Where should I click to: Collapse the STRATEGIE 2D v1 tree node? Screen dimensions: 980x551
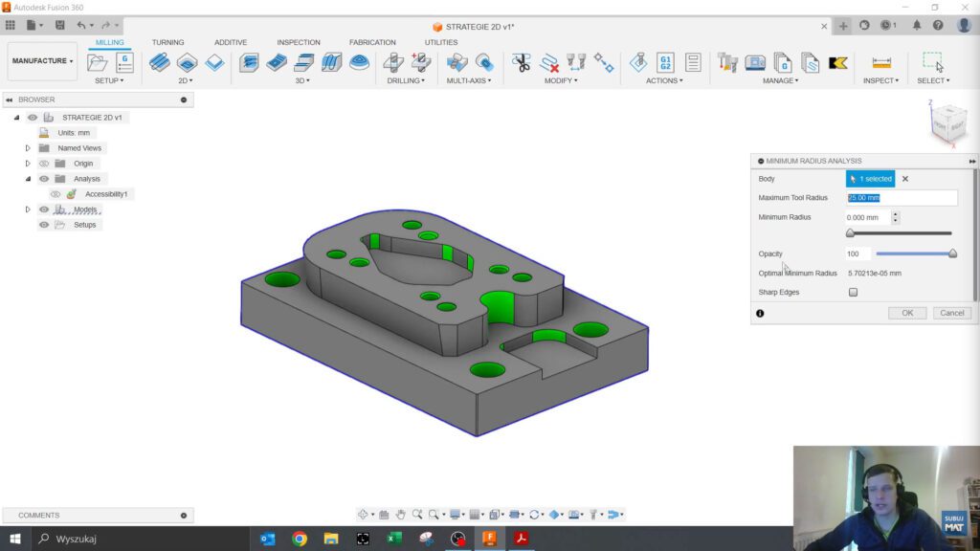14,117
